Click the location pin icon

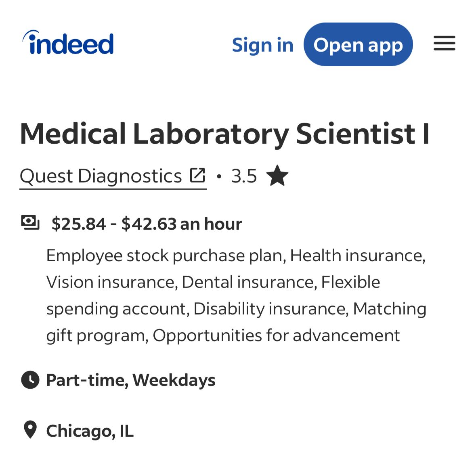(x=30, y=430)
